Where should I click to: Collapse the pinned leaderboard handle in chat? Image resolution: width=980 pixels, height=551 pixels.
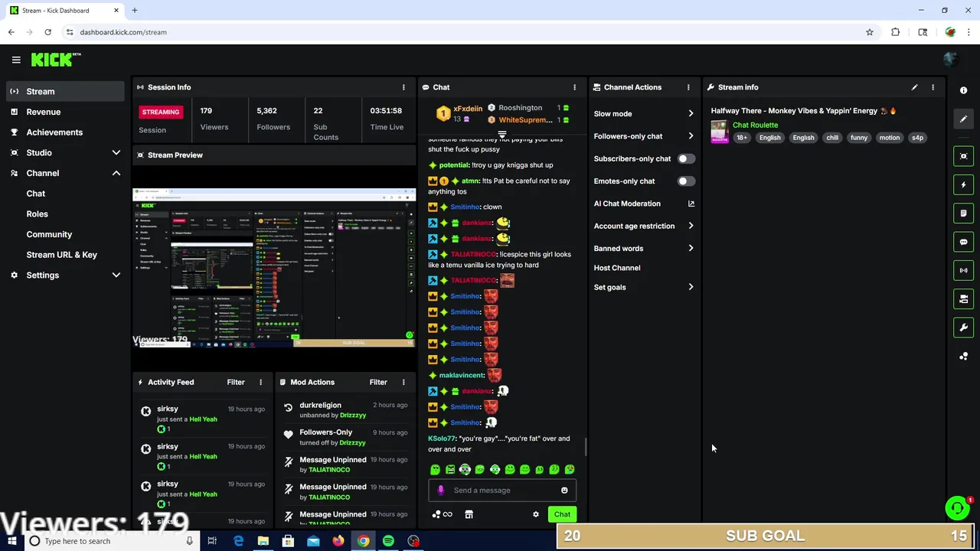(502, 135)
